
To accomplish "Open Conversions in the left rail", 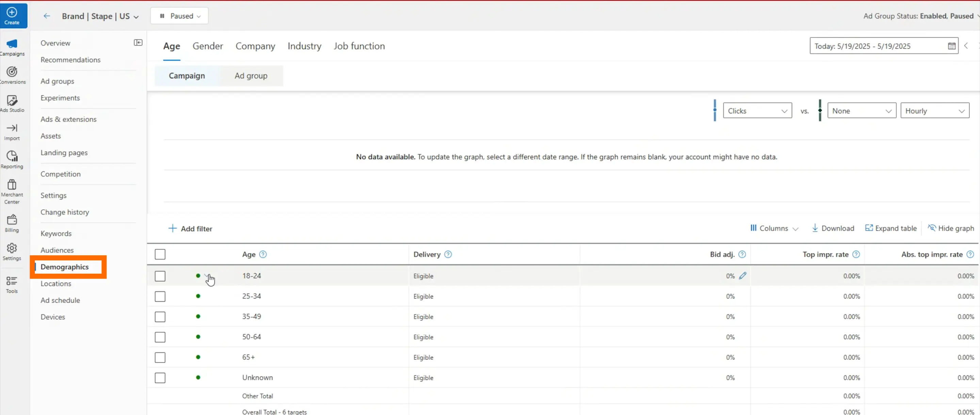I will click(x=12, y=76).
